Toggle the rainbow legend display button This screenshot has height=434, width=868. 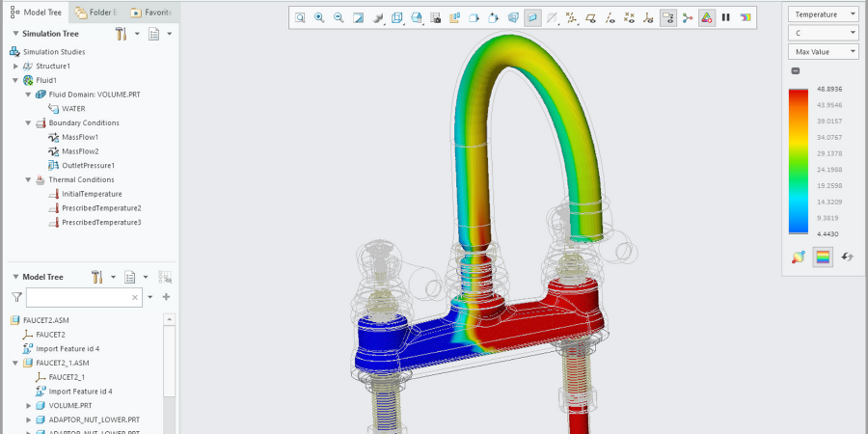823,257
